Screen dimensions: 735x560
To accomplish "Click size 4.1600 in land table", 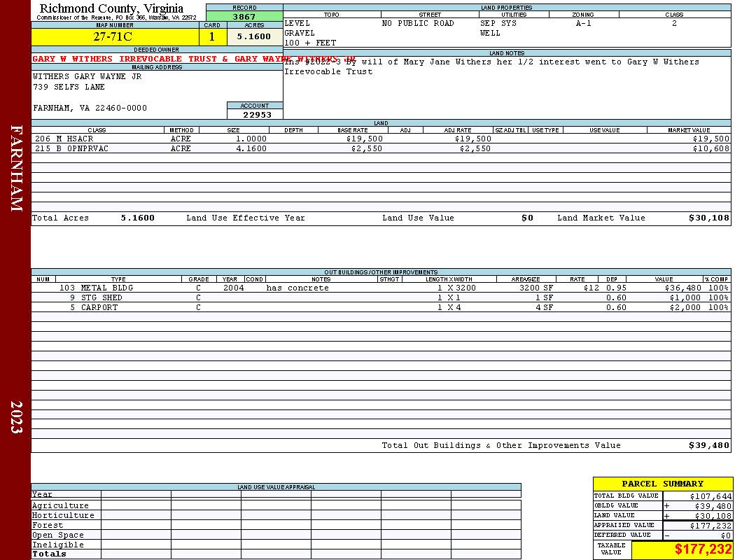I will tap(251, 148).
